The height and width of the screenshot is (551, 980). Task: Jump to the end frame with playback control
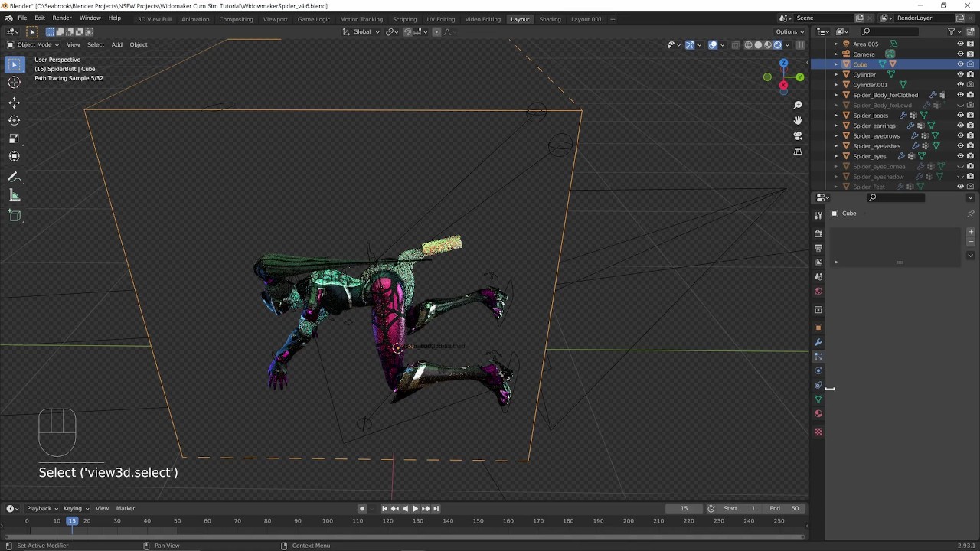click(436, 507)
